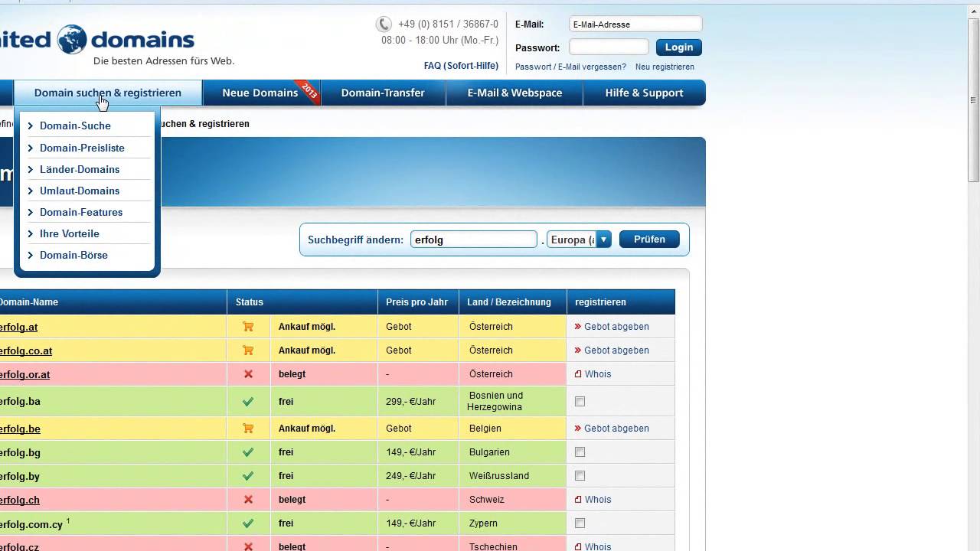Screen dimensions: 980x551
Task: Click the Login button
Action: click(x=678, y=47)
